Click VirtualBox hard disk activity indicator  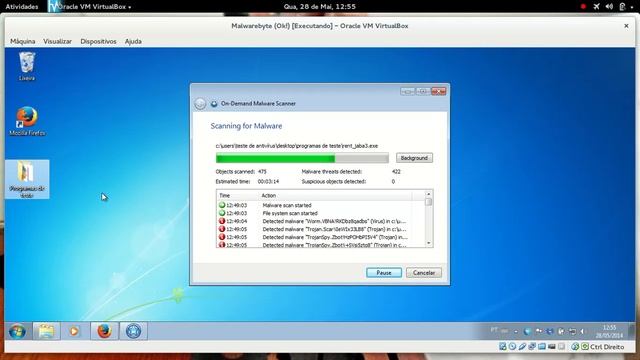click(502, 347)
